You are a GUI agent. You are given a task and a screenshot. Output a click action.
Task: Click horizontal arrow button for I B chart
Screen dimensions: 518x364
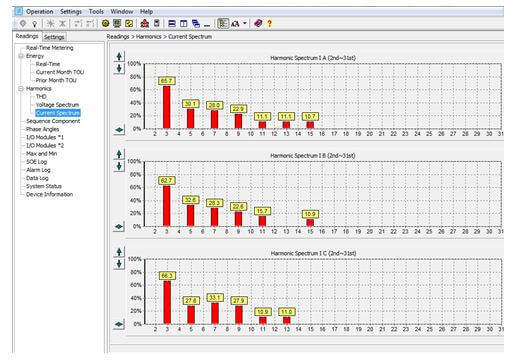119,227
